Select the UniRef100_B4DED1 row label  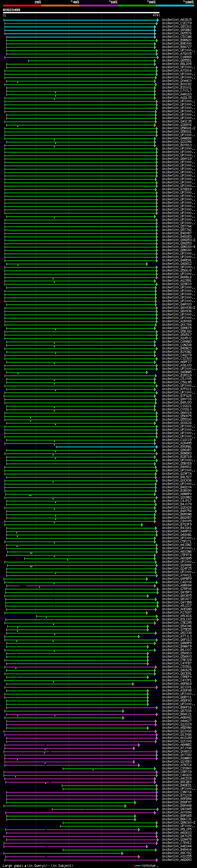[x=177, y=785]
